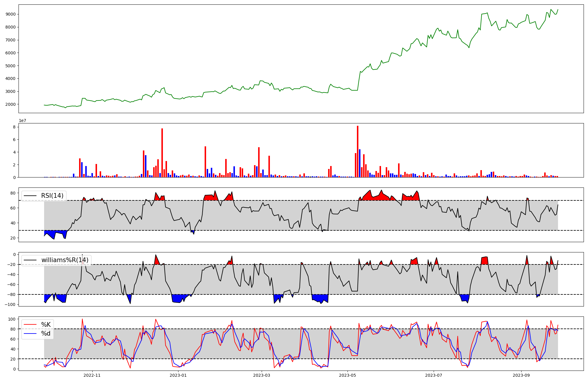Screen dimensions: 588x382
Task: Click the 80 tick on RSI axis
Action: point(13,193)
